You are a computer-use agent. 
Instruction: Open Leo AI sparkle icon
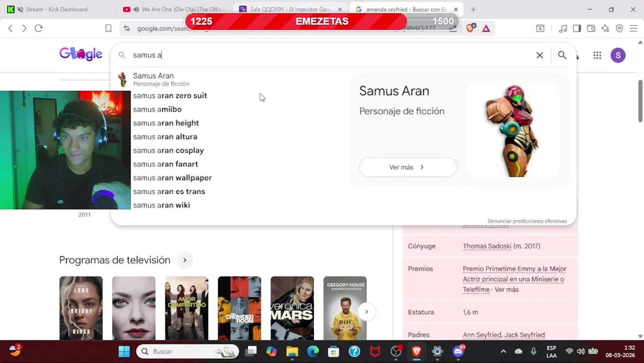[605, 28]
